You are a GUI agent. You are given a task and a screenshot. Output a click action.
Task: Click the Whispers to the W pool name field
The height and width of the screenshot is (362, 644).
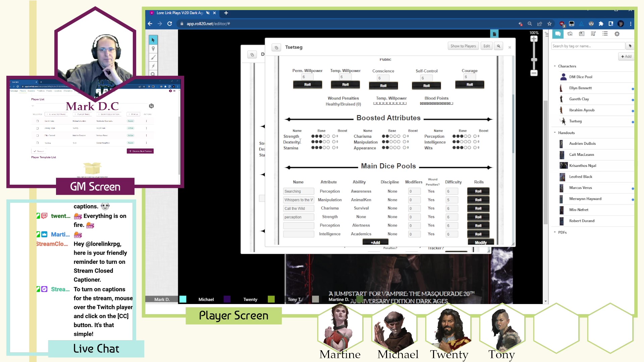click(x=299, y=200)
